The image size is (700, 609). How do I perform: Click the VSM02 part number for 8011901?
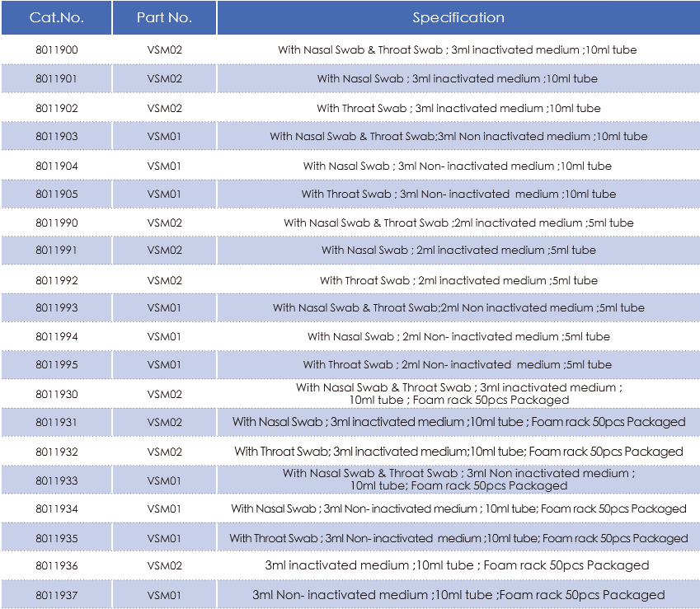(165, 78)
